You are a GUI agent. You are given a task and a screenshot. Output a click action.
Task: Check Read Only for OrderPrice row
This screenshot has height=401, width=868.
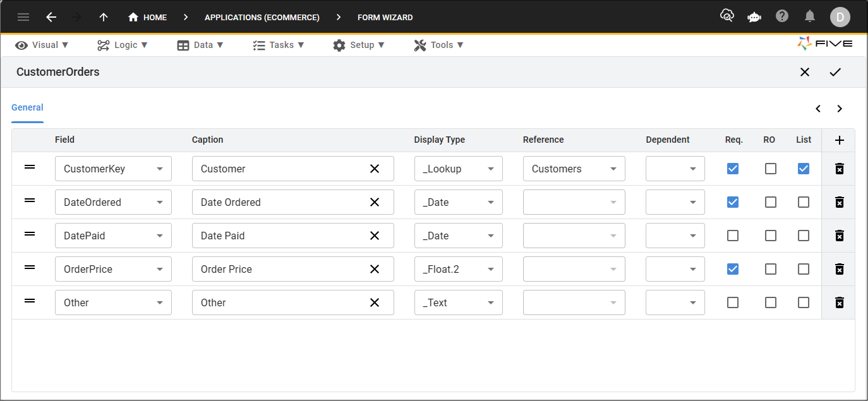tap(771, 269)
